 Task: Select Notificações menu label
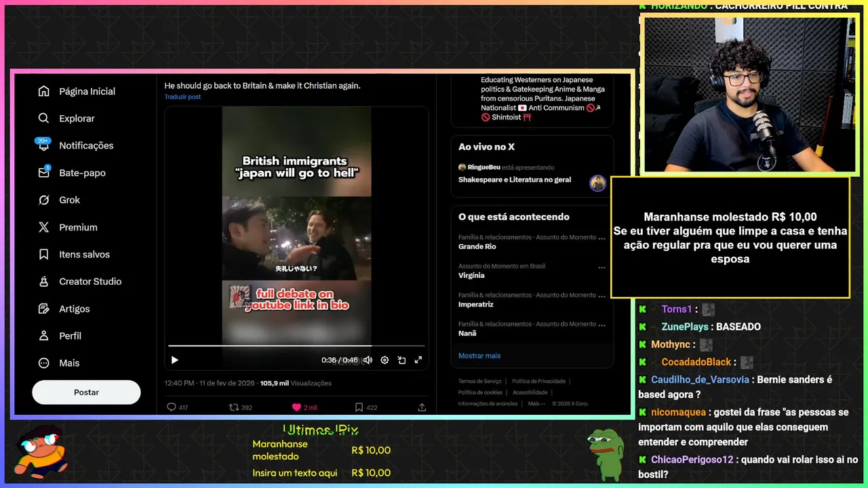tap(86, 146)
